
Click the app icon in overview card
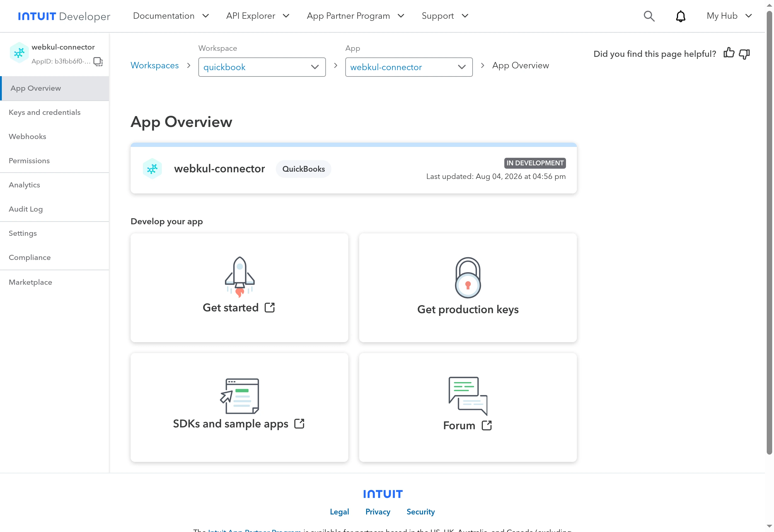click(x=152, y=169)
